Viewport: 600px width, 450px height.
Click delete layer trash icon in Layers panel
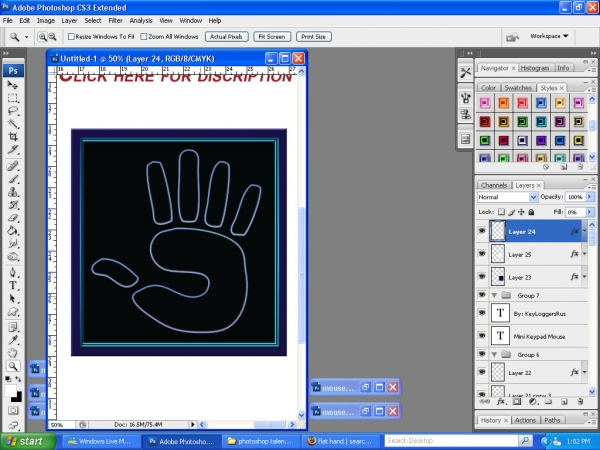[580, 401]
